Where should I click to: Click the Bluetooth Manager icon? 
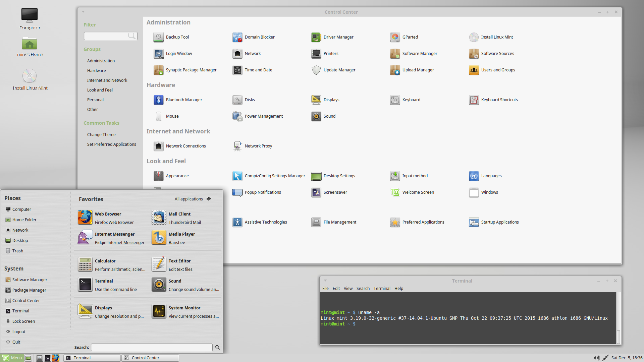(x=158, y=100)
